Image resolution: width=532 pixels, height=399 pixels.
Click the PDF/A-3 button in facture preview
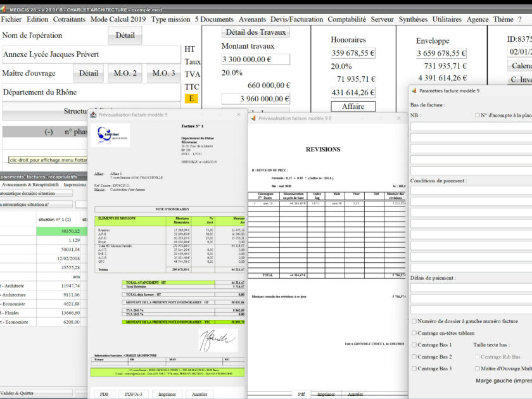134,394
